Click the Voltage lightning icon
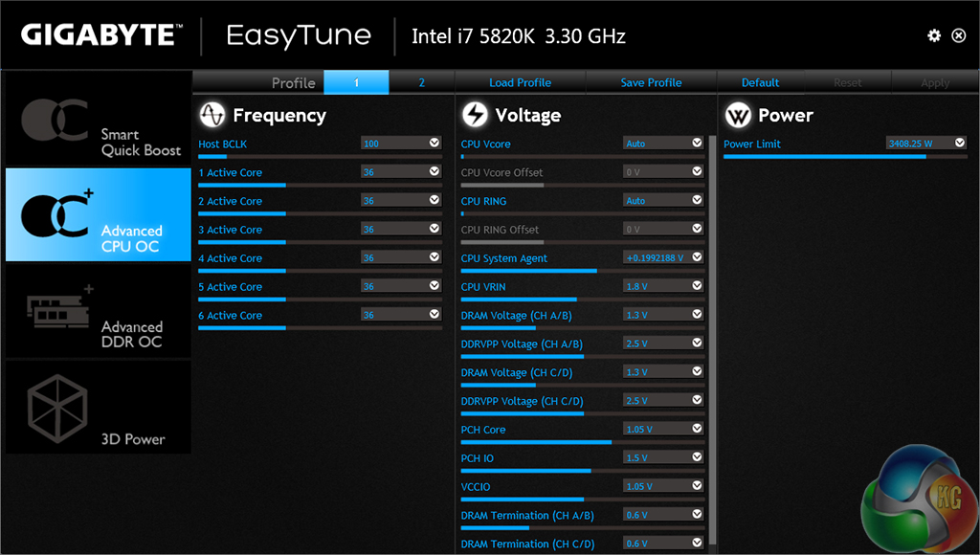This screenshot has width=980, height=555. [475, 115]
